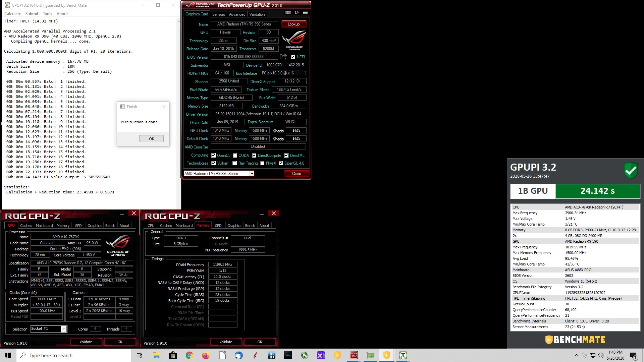Close the Finish dialog with X
Viewport: 644px width, 362px height.
pyautogui.click(x=164, y=107)
